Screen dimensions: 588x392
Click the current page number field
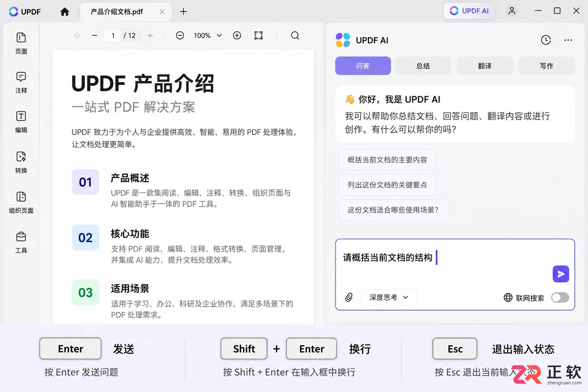click(113, 36)
